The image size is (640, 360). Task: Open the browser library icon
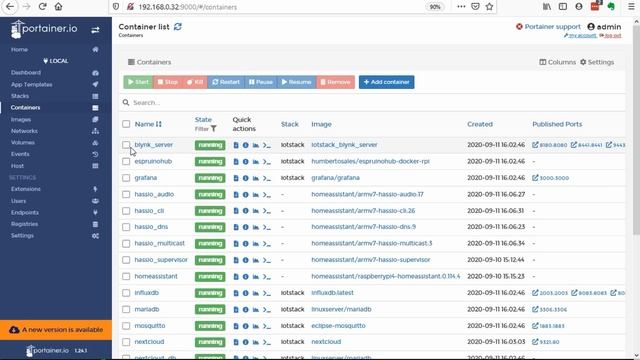click(547, 7)
